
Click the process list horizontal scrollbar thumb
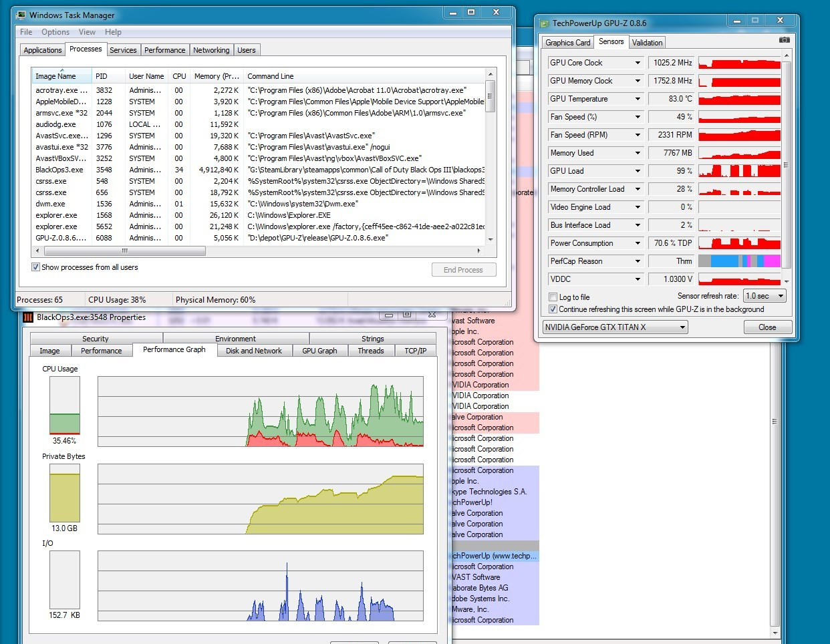(124, 251)
